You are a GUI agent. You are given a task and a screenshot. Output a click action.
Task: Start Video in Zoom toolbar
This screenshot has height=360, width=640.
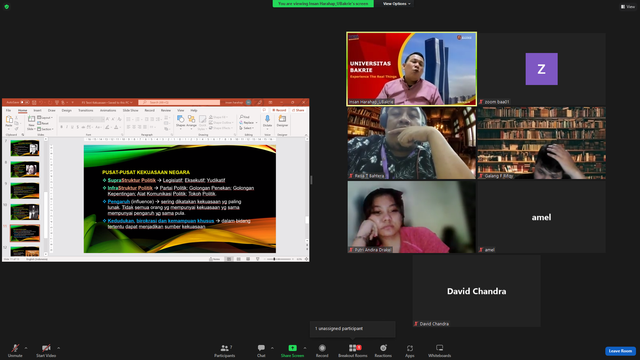click(x=46, y=351)
